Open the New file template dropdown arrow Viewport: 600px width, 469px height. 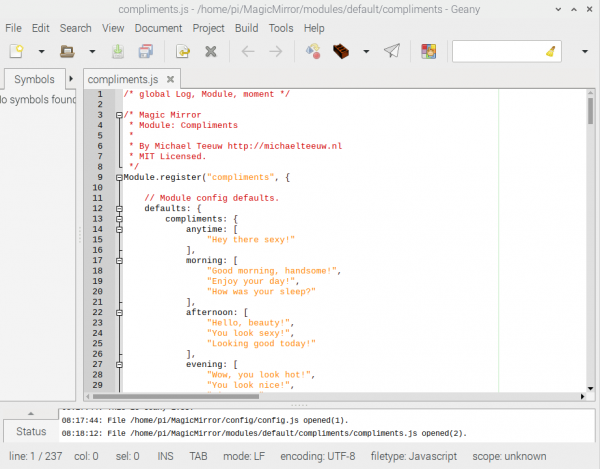(41, 51)
